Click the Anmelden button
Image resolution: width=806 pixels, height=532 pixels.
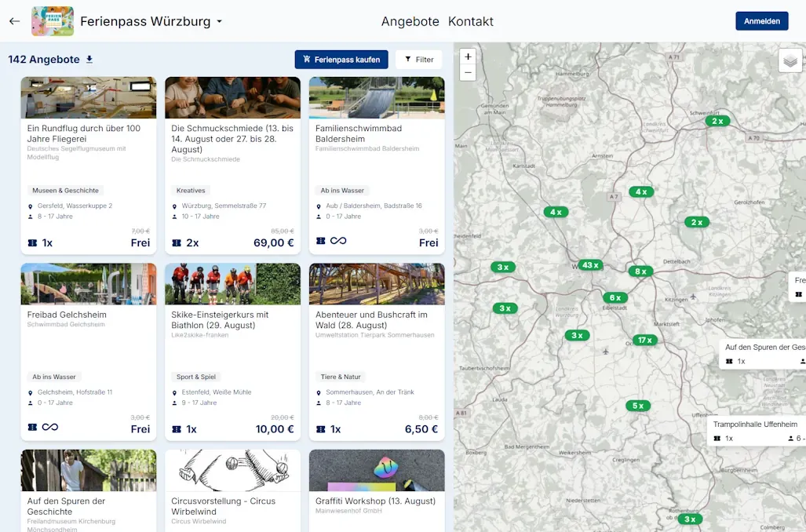click(761, 21)
